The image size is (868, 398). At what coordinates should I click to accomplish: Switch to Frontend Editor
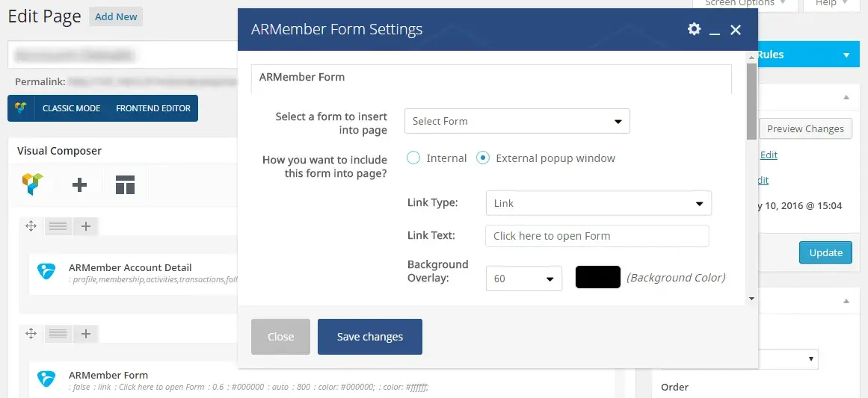(x=153, y=108)
